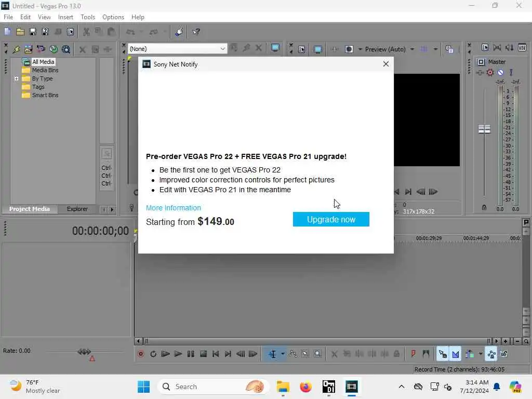Toggle Automatic Crossfades button
Viewport: 532px width, 399px height.
pos(455,354)
